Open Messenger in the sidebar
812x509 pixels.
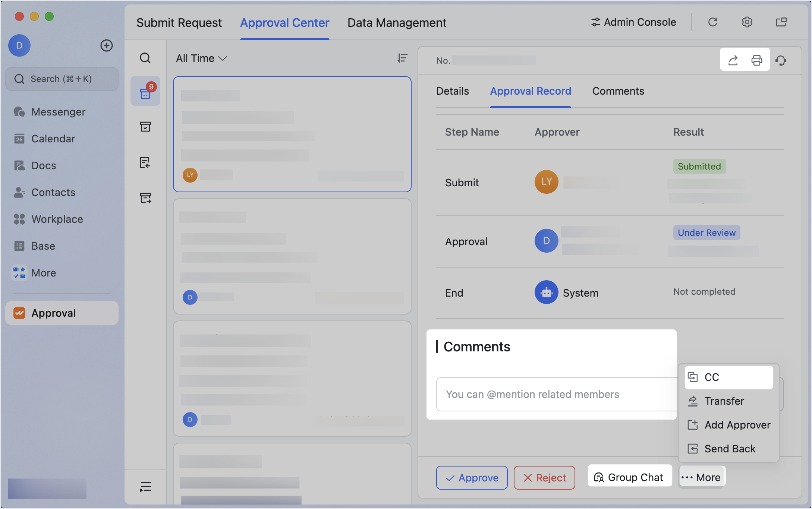click(x=62, y=112)
